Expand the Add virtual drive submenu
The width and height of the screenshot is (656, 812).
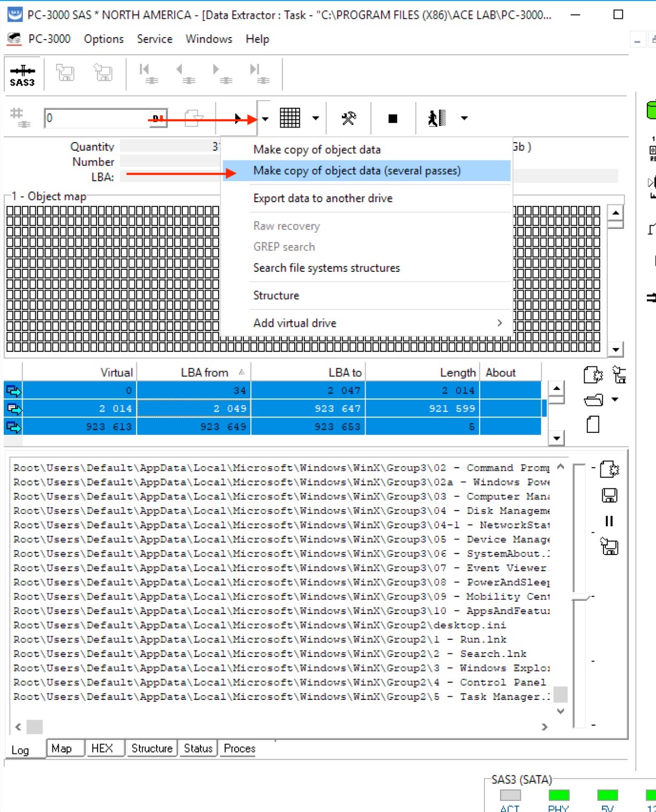tap(500, 323)
